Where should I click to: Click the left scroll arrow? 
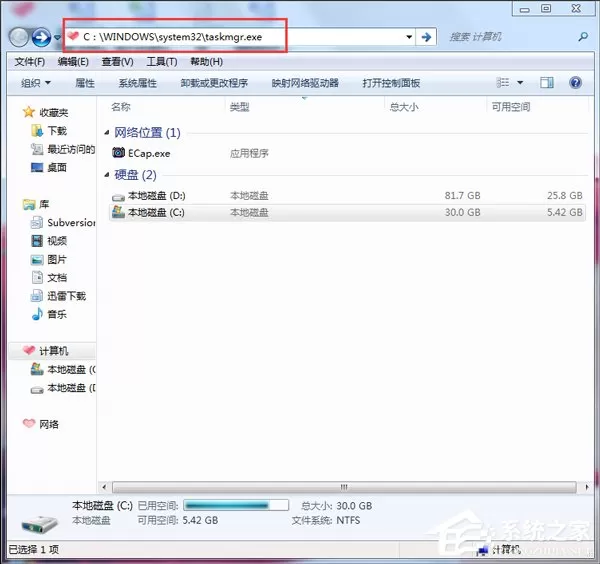(x=104, y=487)
